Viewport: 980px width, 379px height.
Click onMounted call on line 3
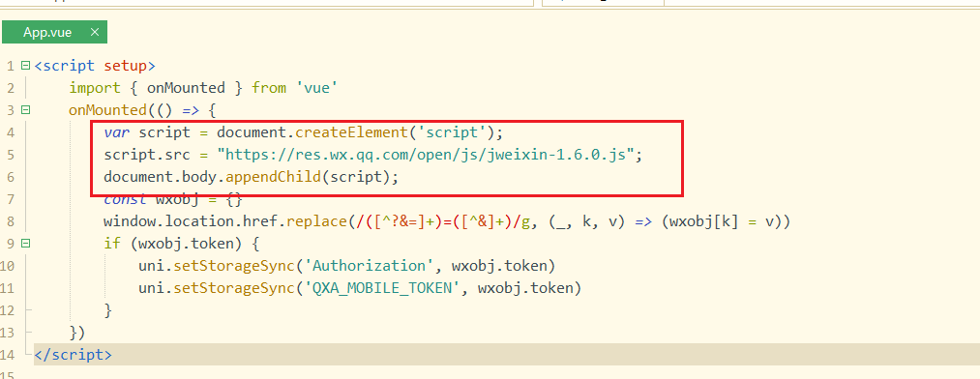pos(108,110)
